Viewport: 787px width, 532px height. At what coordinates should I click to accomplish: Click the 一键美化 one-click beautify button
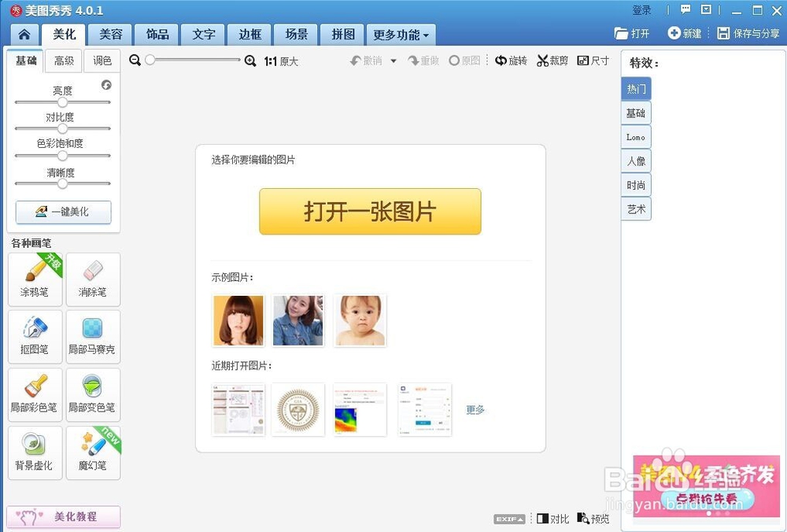(x=63, y=212)
